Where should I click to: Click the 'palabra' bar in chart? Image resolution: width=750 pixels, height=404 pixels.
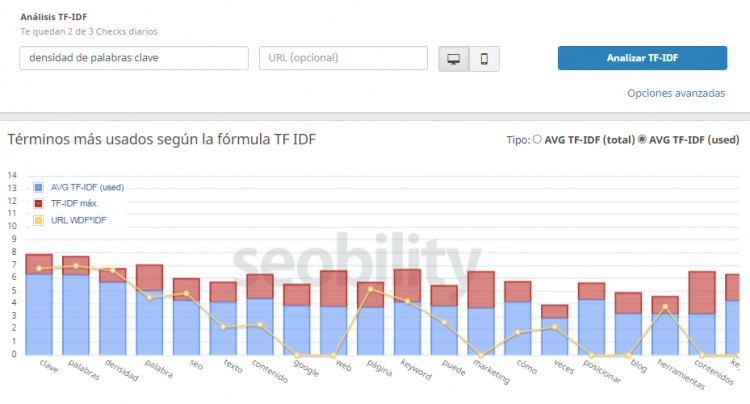click(x=149, y=309)
